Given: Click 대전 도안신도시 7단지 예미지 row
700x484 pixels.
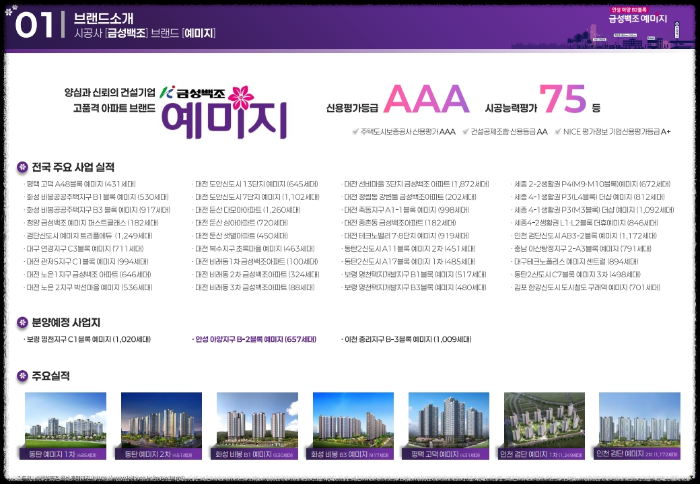Looking at the screenshot, I should coord(256,197).
